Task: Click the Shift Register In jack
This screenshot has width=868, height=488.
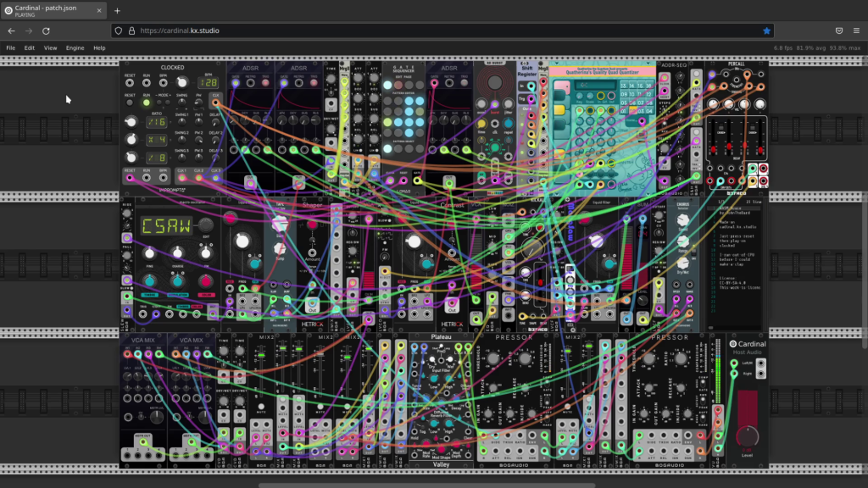Action: pyautogui.click(x=531, y=87)
